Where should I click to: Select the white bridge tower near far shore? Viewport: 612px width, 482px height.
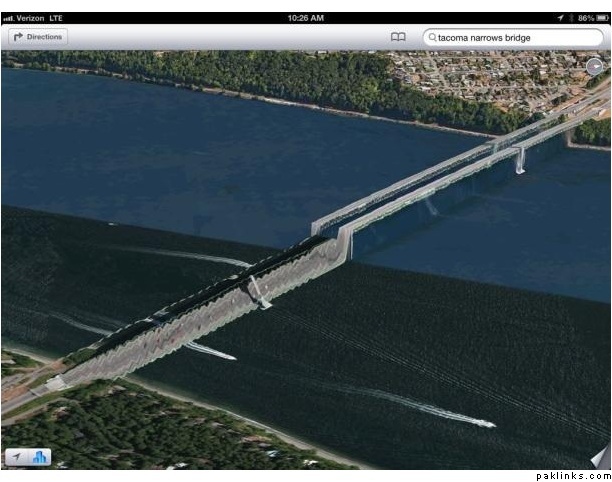click(520, 160)
